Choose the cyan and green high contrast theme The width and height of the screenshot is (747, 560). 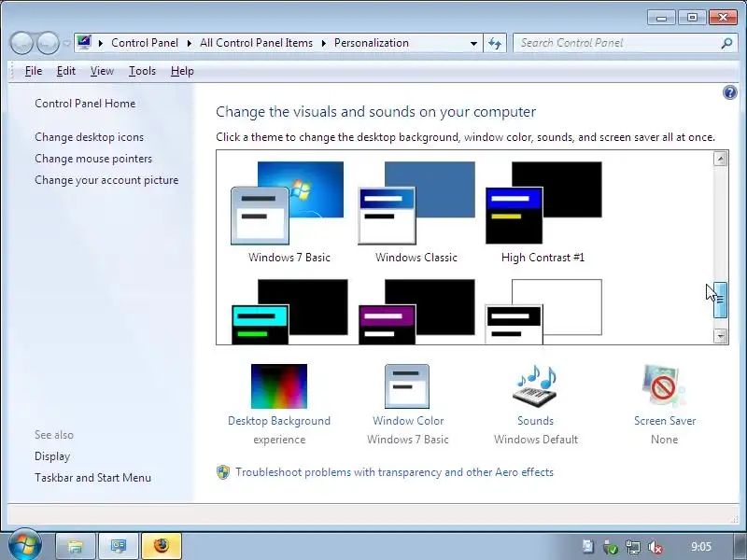tap(289, 312)
